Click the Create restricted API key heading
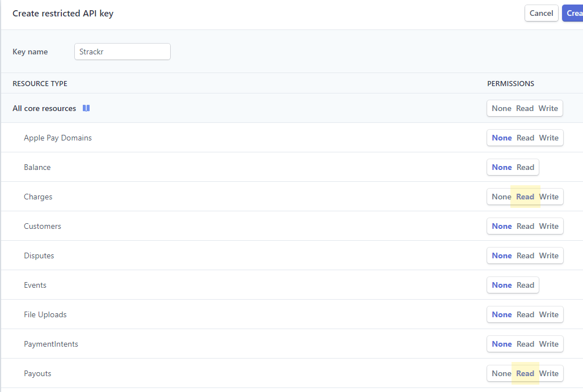Image resolution: width=583 pixels, height=392 pixels. (x=63, y=14)
